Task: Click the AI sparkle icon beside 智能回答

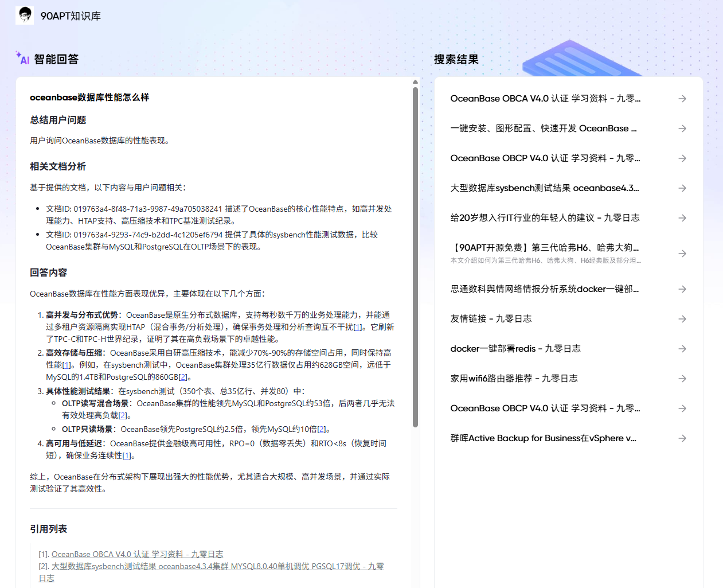Action: click(x=22, y=58)
